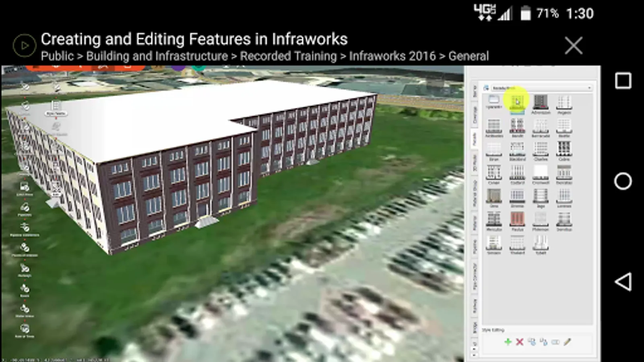Viewport: 644px width, 362px height.
Task: Click 'Public' in the breadcrumb path
Action: [x=58, y=56]
